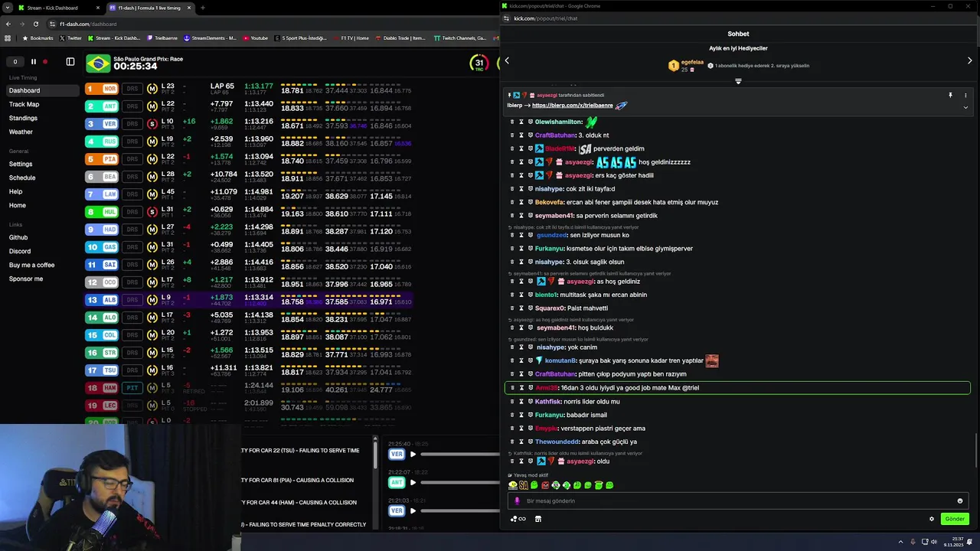Open the F1 TV | Home bookmark
The height and width of the screenshot is (551, 980).
[x=351, y=37]
